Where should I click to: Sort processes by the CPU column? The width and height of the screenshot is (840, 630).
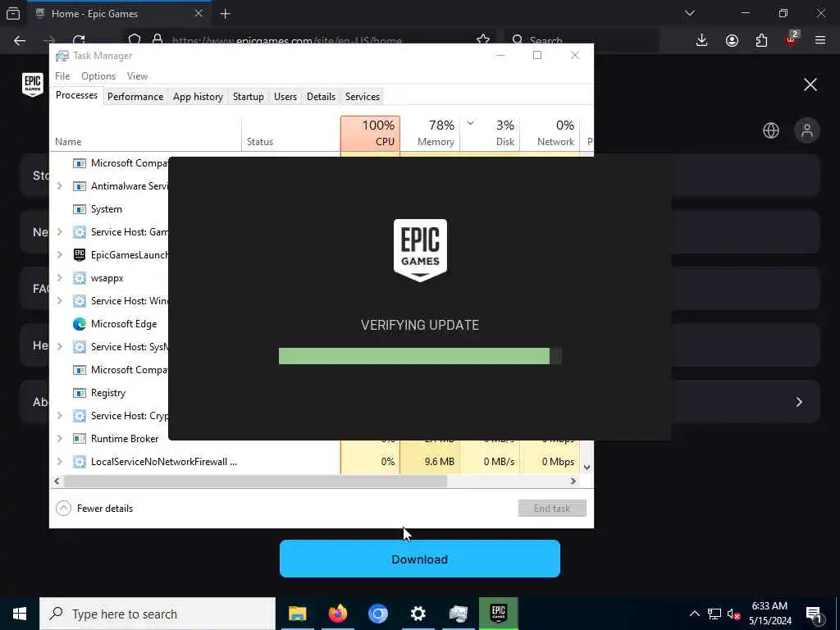(370, 134)
